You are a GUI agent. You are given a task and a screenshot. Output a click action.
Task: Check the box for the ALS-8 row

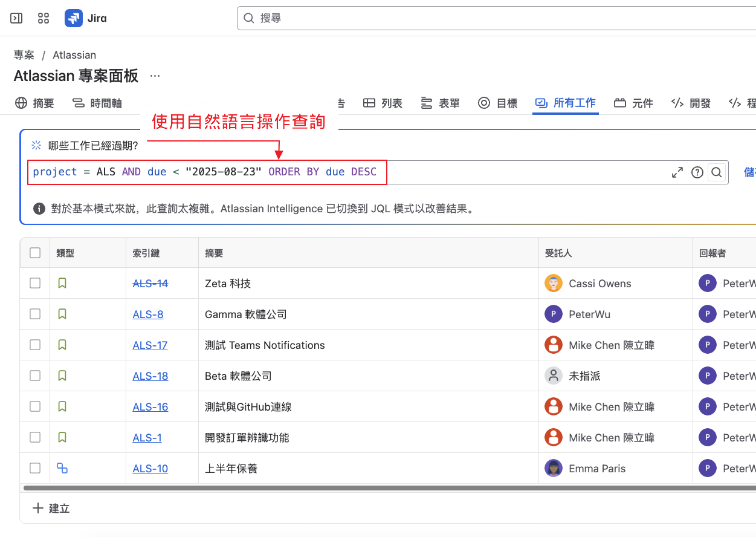[35, 314]
